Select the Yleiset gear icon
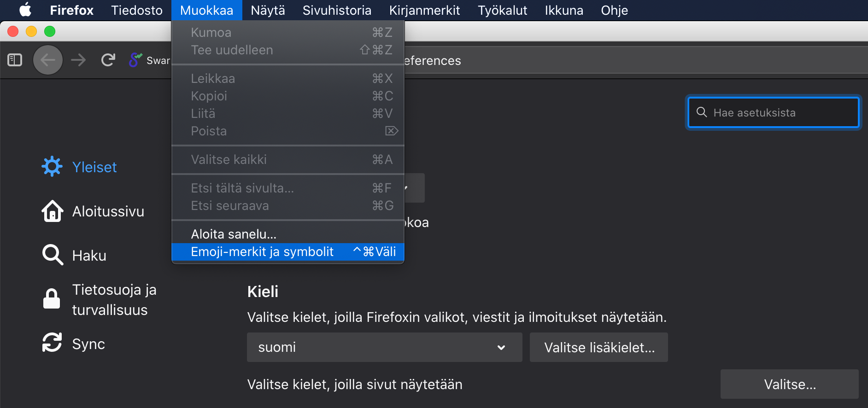868x408 pixels. click(x=52, y=167)
